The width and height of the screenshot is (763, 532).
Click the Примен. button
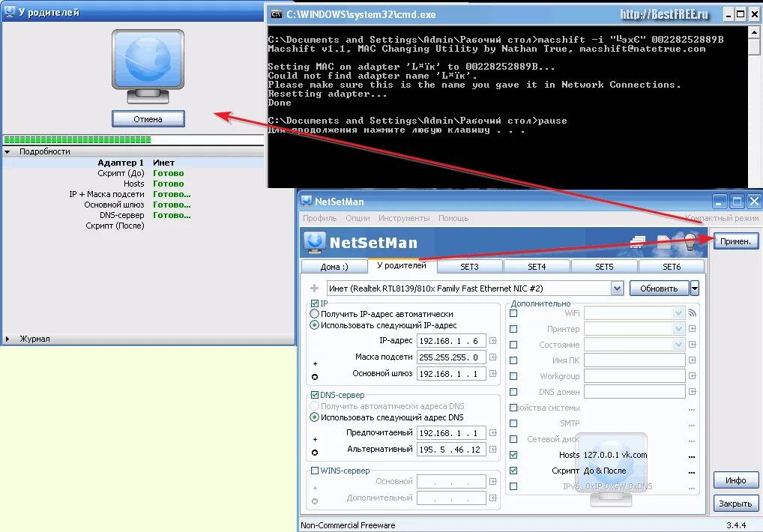click(x=736, y=241)
